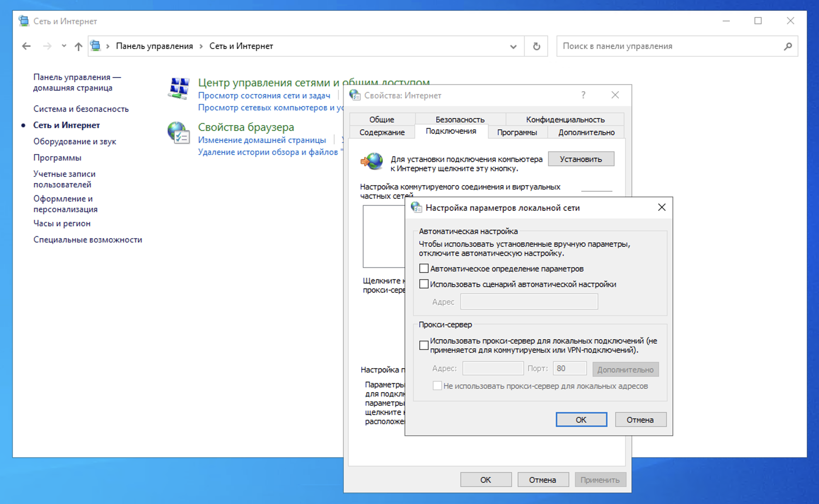The height and width of the screenshot is (504, 819).
Task: Enable proxy server for local connections
Action: (424, 345)
